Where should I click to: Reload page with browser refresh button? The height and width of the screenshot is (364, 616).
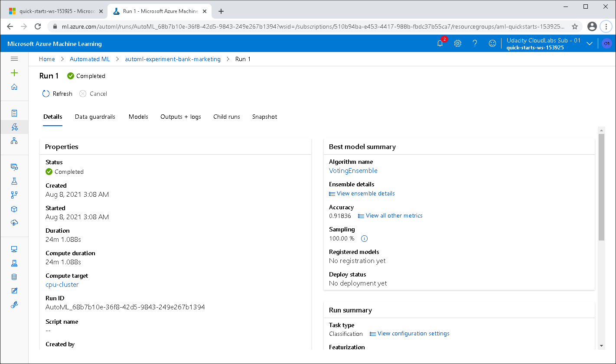click(x=38, y=26)
